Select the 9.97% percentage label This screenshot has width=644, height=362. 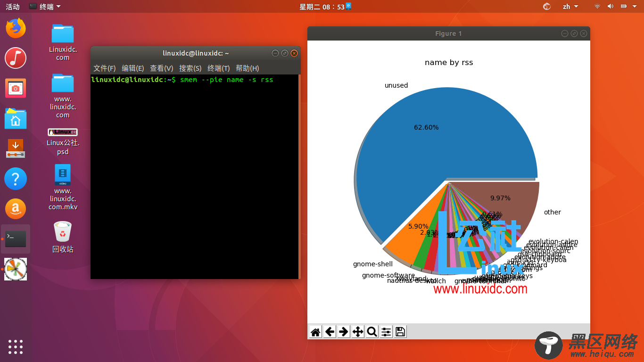click(x=500, y=198)
